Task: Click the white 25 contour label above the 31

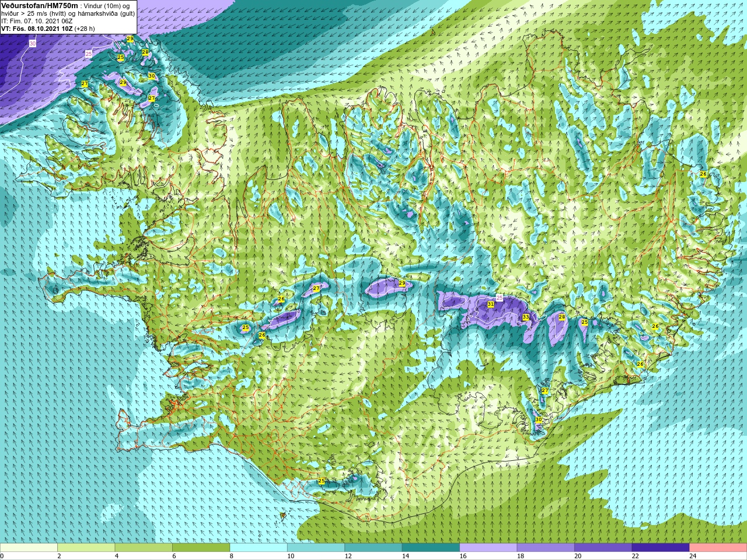Action: coord(500,298)
